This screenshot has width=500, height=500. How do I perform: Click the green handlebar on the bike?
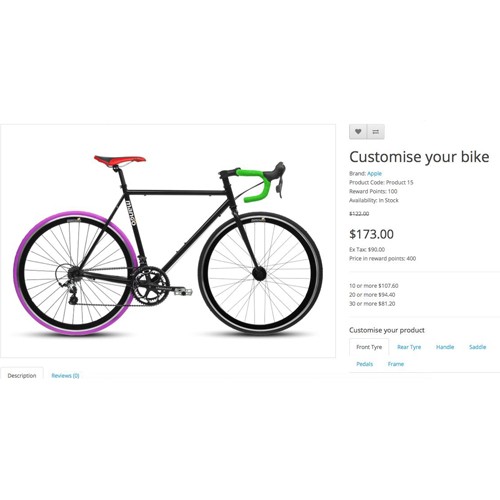coord(257,185)
